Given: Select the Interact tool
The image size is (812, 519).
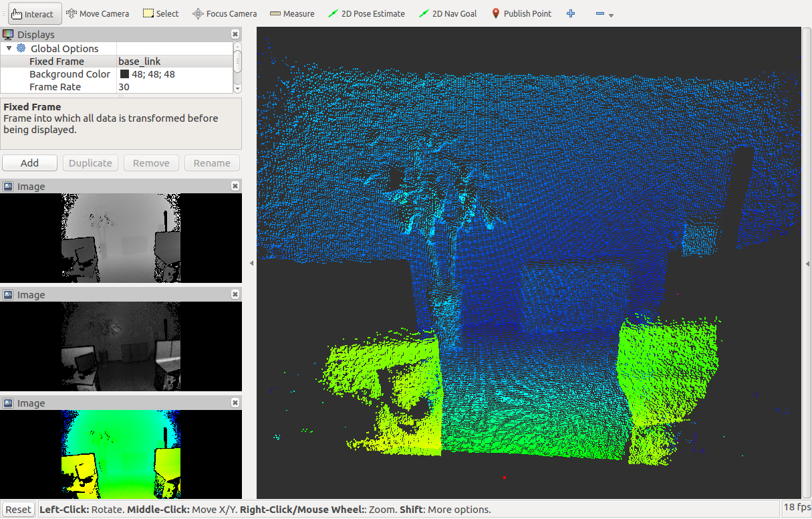Looking at the screenshot, I should point(32,13).
